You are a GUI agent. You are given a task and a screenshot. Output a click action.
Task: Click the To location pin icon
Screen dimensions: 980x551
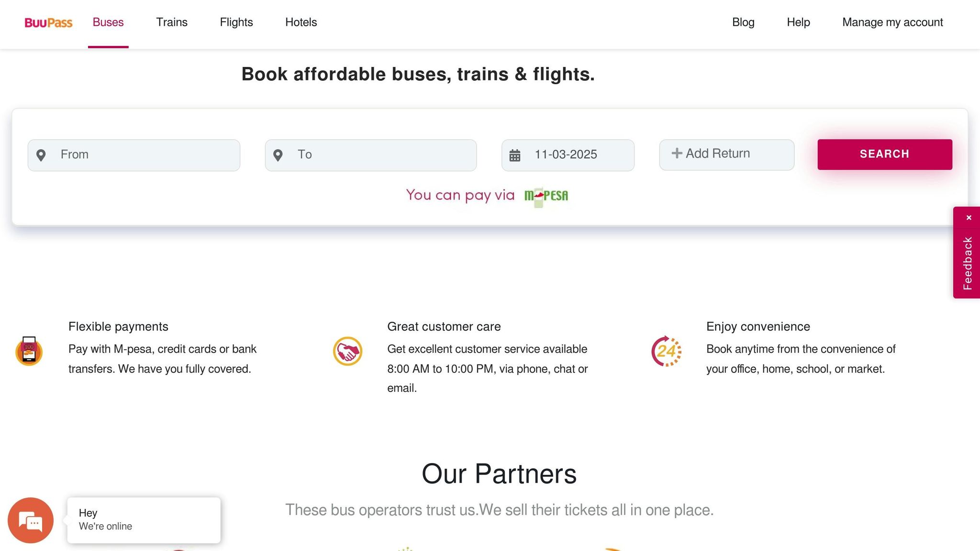(x=278, y=155)
